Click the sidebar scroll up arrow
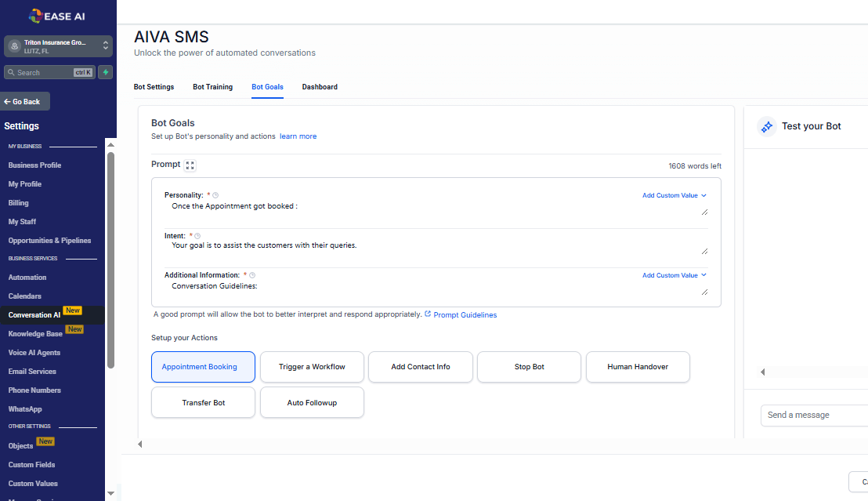The image size is (868, 501). [110, 144]
